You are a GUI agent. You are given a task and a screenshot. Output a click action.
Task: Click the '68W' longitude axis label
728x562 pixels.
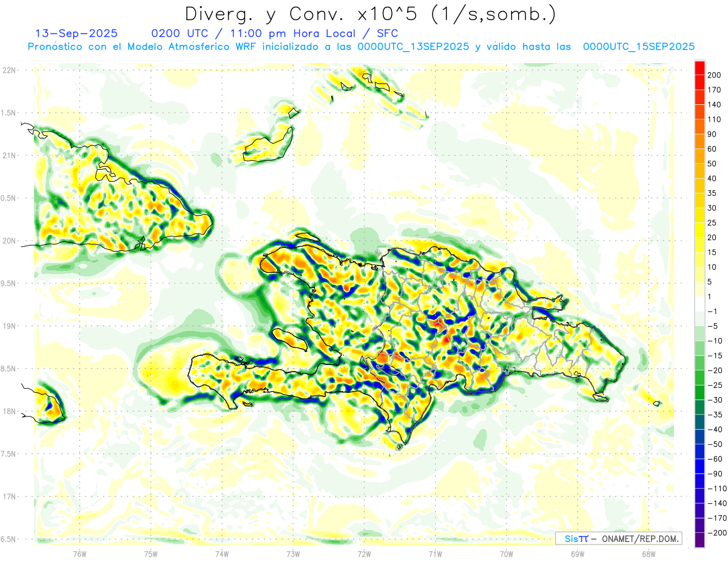(x=649, y=553)
